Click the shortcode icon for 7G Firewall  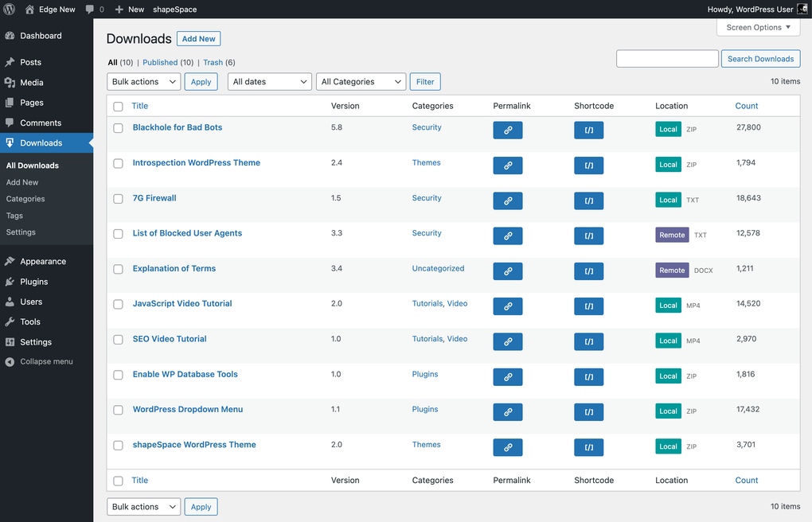pyautogui.click(x=588, y=201)
